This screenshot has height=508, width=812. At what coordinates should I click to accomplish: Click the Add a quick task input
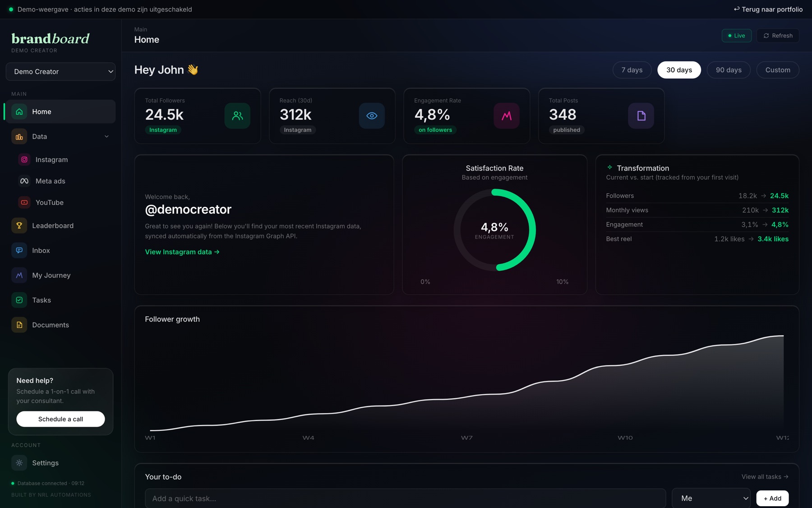tap(405, 498)
